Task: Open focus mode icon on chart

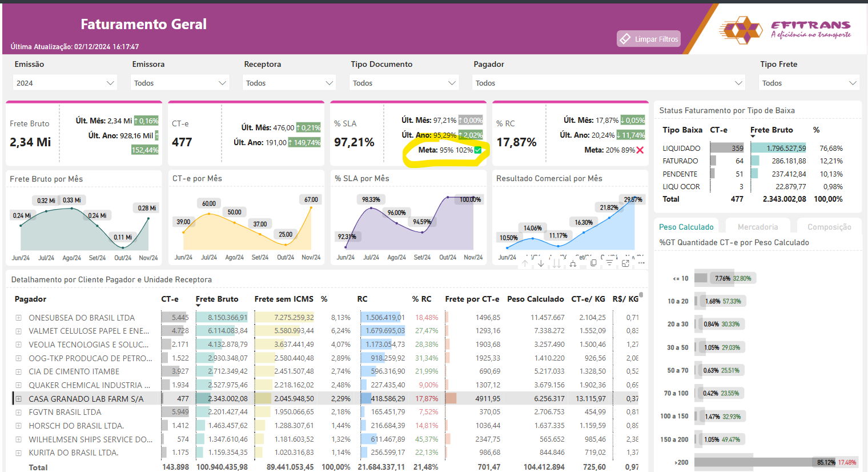Action: pyautogui.click(x=625, y=263)
